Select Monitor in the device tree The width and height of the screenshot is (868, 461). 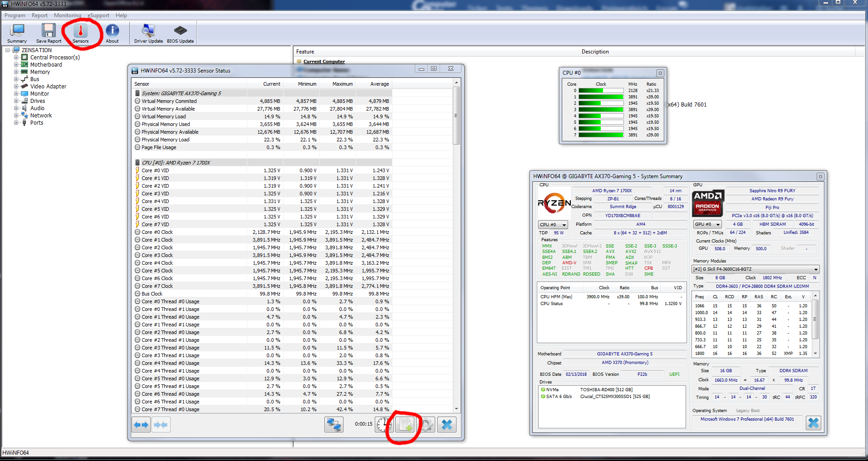click(39, 94)
